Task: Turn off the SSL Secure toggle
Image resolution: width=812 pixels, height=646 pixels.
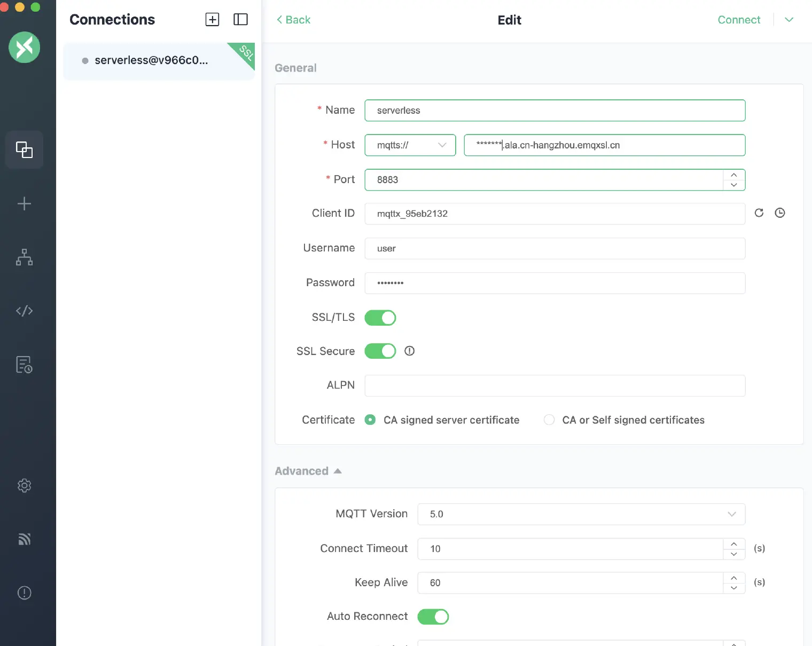Action: [x=380, y=351]
